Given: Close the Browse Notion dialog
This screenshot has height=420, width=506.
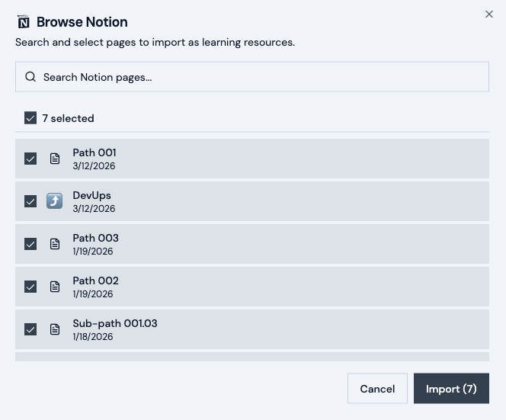Looking at the screenshot, I should (489, 14).
